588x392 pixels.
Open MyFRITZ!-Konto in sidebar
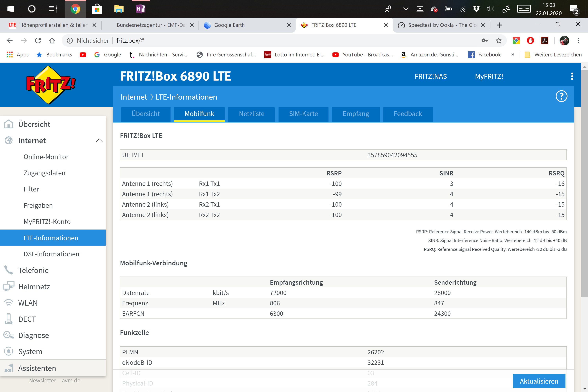click(x=47, y=222)
